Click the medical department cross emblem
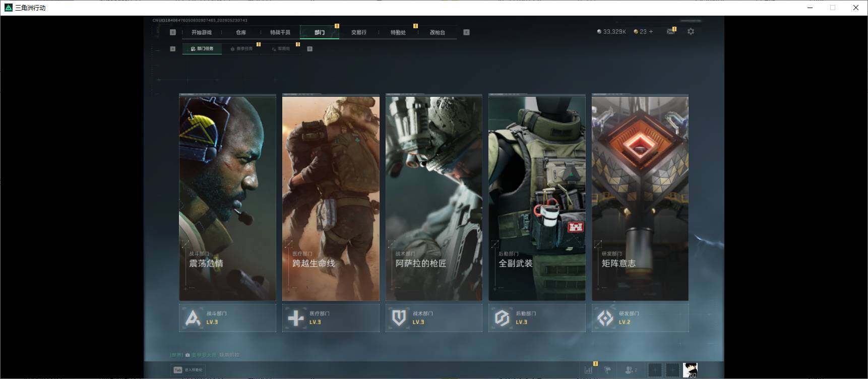Screen dimensions: 868x379 click(296, 318)
